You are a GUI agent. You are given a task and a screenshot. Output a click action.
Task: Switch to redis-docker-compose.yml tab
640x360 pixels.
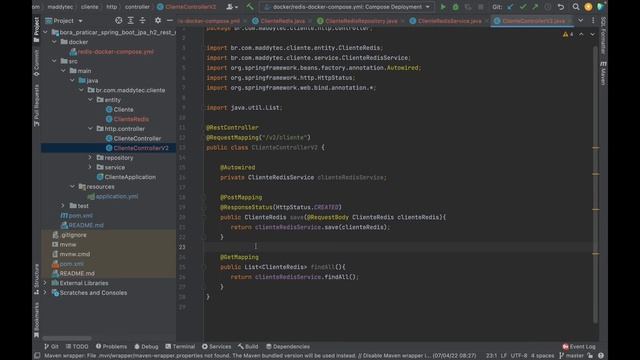(x=209, y=21)
